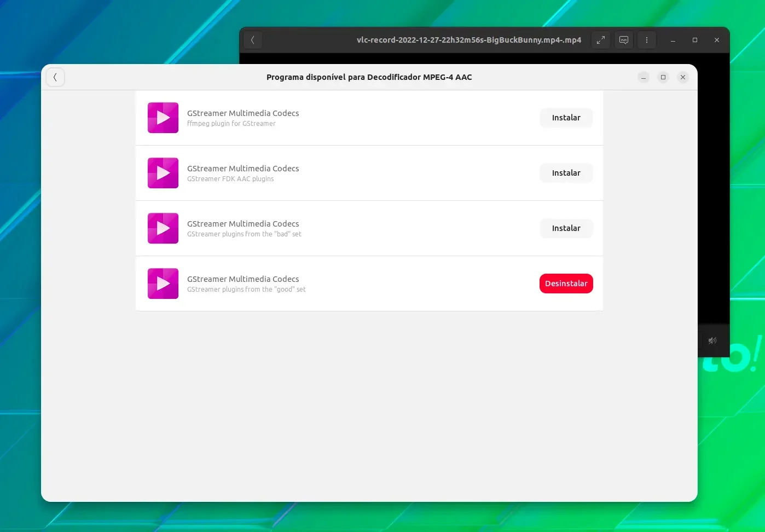
Task: Maximize the codec installer dialog window
Action: pyautogui.click(x=663, y=77)
